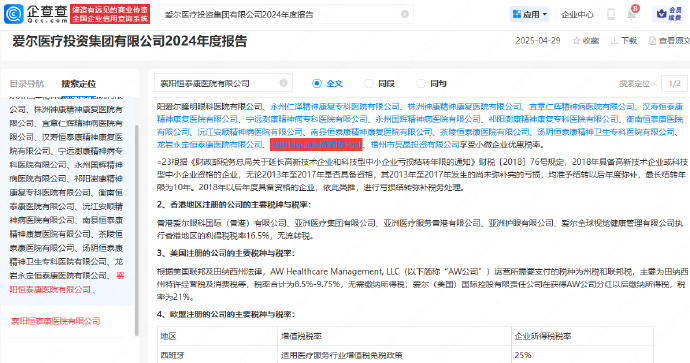Viewport: 690px width, 363px height.
Task: Click the report date 2025-04-29
Action: 538,41
